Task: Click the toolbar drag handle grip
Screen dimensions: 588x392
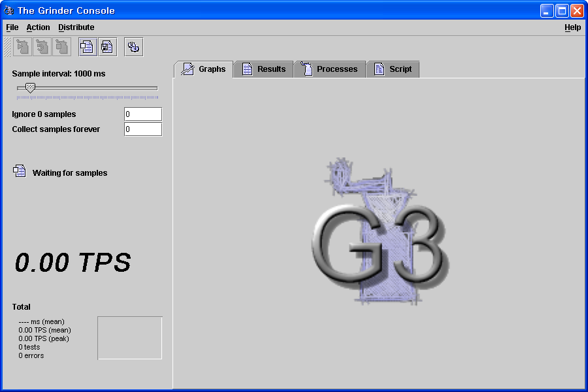Action: (7, 47)
